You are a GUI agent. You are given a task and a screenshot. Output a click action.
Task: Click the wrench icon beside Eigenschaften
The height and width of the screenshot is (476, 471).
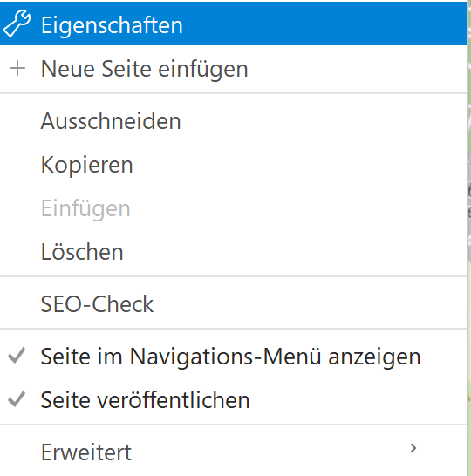(x=17, y=24)
